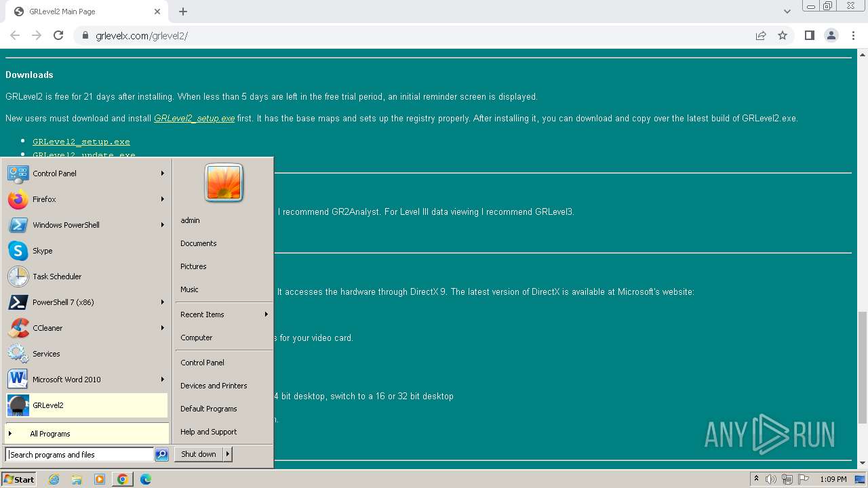Open Pictures from Start menu
The image size is (868, 488).
coord(193,266)
